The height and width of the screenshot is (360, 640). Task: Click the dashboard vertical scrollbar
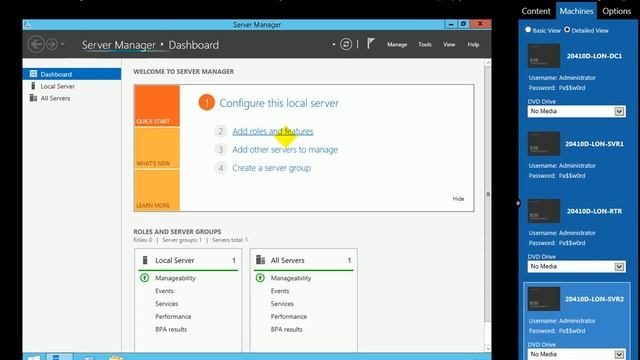488,194
